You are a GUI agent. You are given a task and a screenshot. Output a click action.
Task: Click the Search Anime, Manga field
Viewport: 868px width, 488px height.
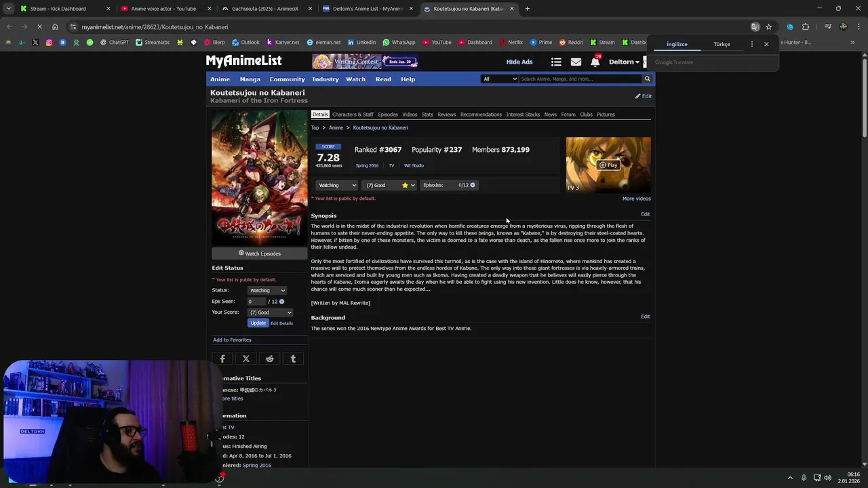[x=580, y=79]
